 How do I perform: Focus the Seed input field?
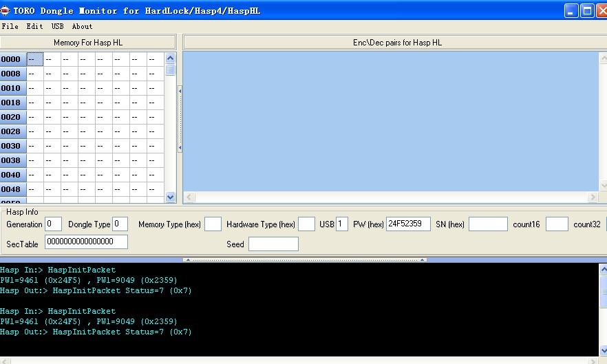[x=273, y=244]
